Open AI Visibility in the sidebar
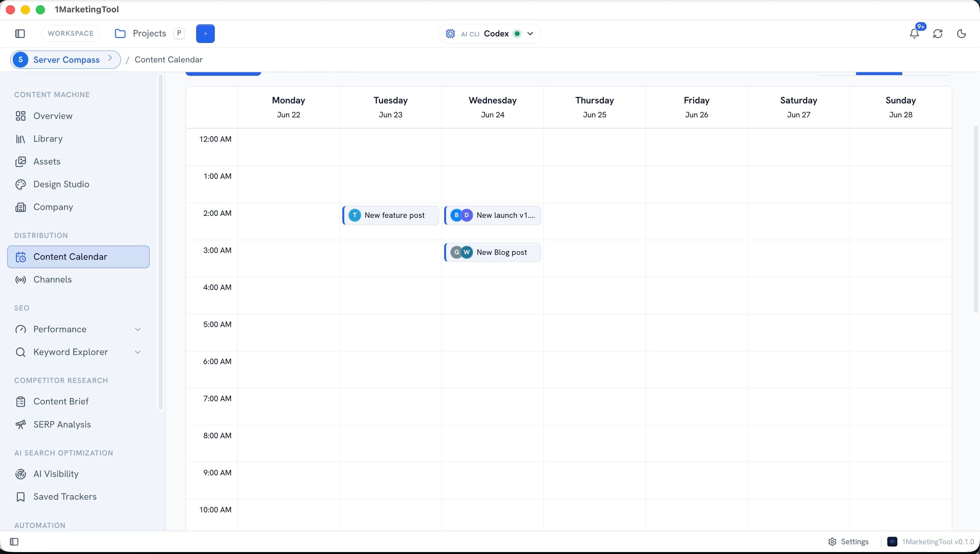 point(78,474)
